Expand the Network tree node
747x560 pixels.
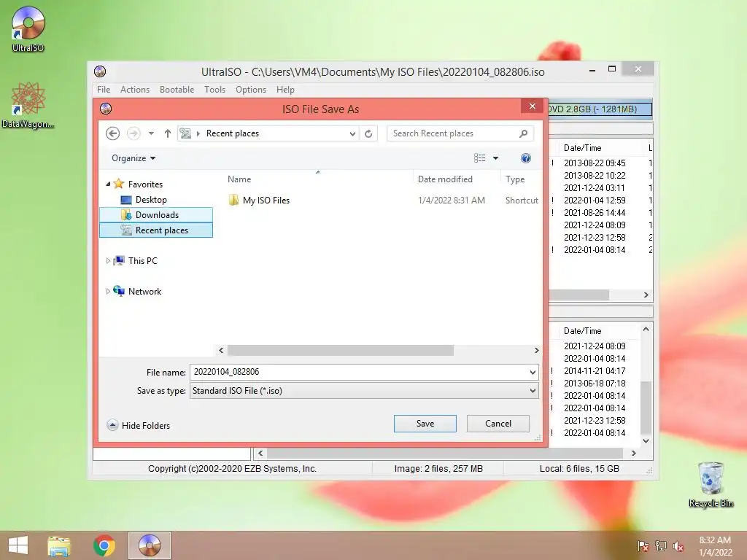(x=108, y=291)
